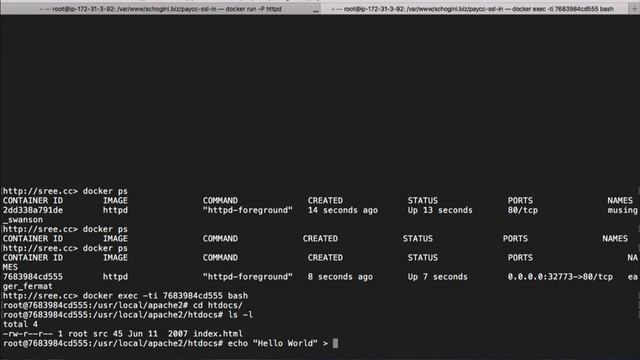
Task: Click port mapping '0.0.0.0:32773->80/tcp'
Action: pos(560,277)
